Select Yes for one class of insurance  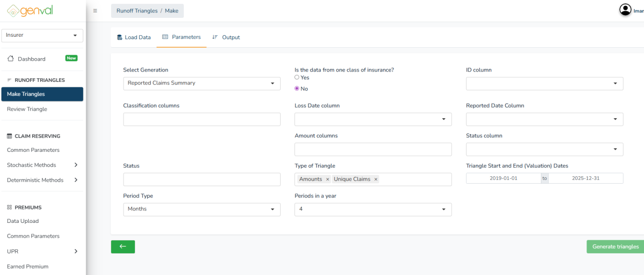click(x=297, y=77)
